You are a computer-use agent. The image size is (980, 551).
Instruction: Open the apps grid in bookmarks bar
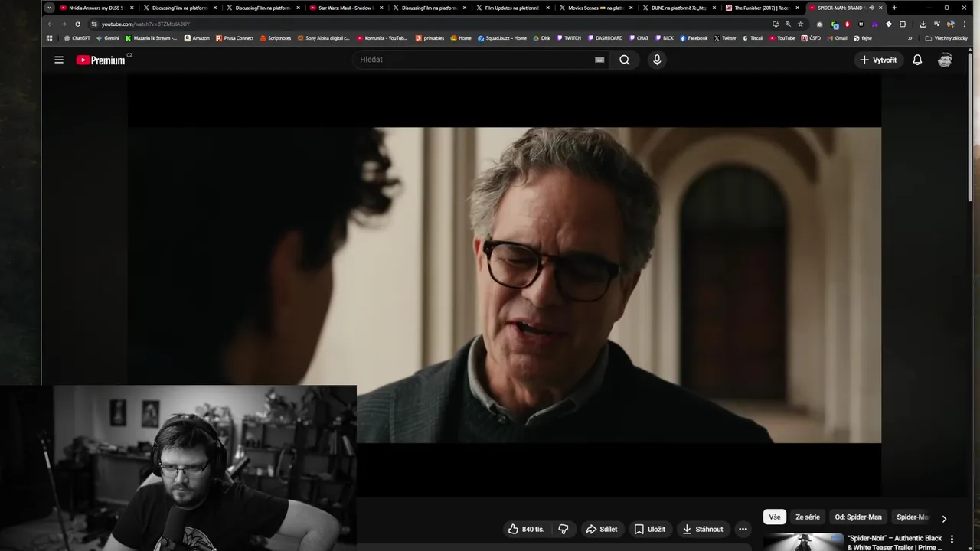coord(50,37)
